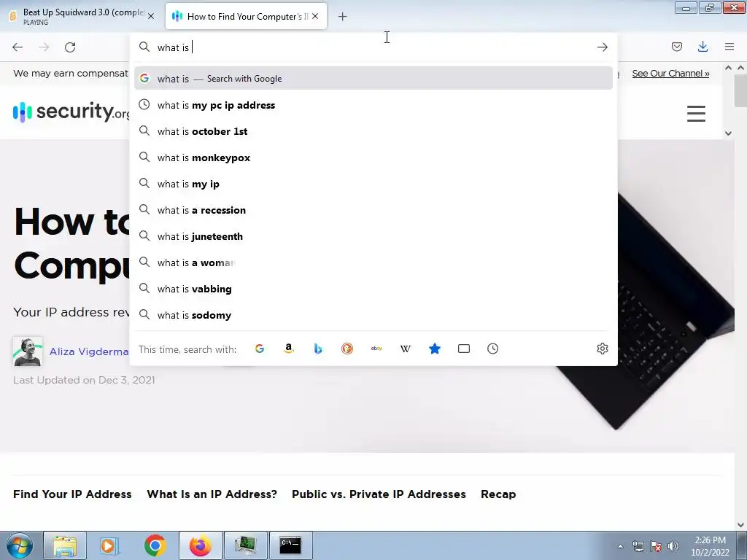Choose suggestion 'what is a recession'

point(373,210)
